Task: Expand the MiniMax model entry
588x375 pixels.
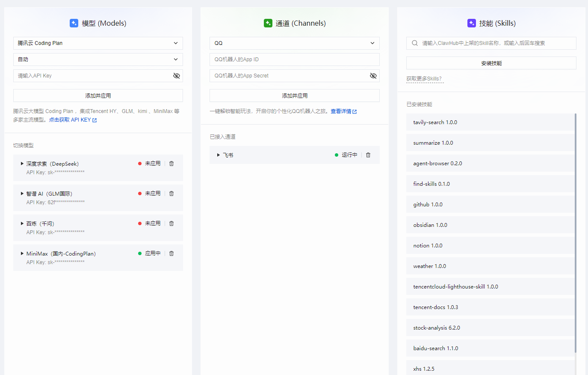Action: point(22,253)
